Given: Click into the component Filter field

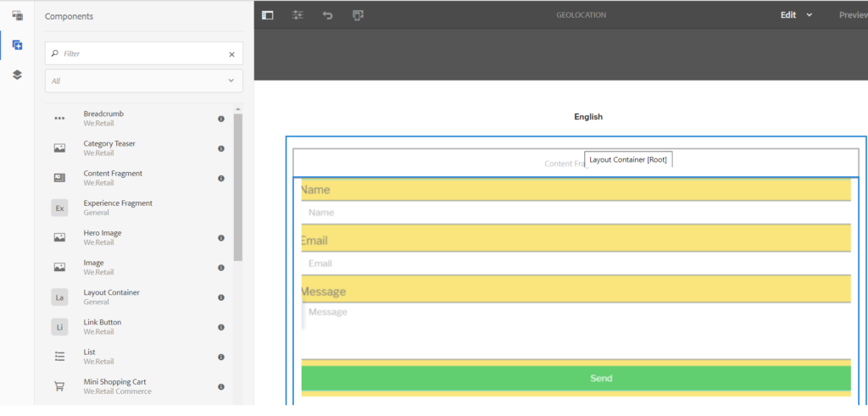Looking at the screenshot, I should (144, 53).
